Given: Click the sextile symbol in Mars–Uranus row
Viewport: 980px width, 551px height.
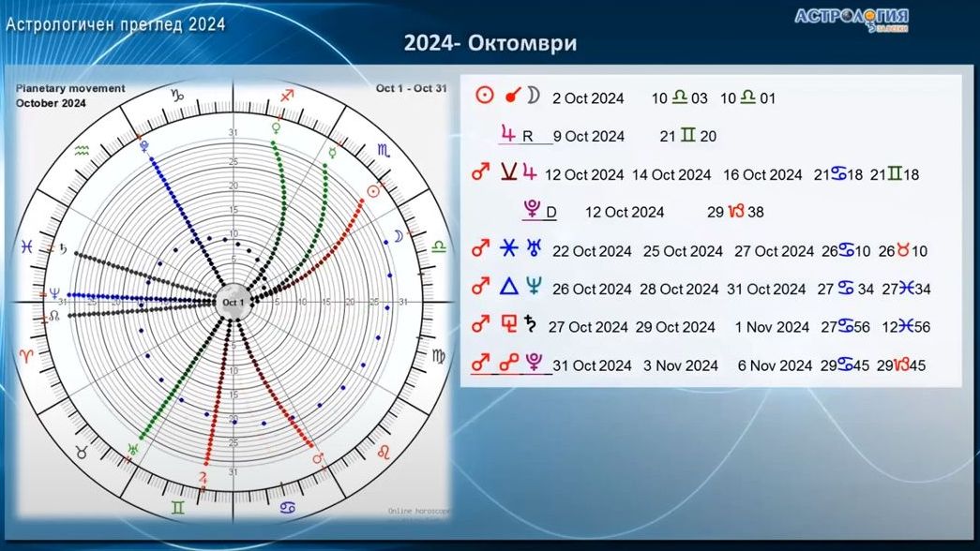Looking at the screenshot, I should click(508, 248).
